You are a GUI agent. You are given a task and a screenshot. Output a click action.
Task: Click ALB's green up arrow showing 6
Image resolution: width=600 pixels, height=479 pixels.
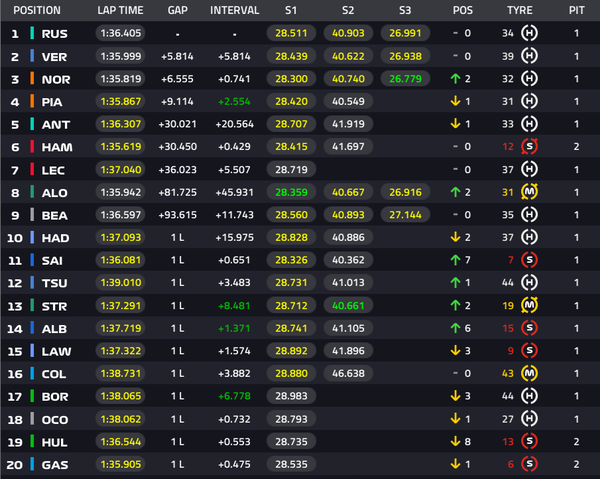[455, 328]
